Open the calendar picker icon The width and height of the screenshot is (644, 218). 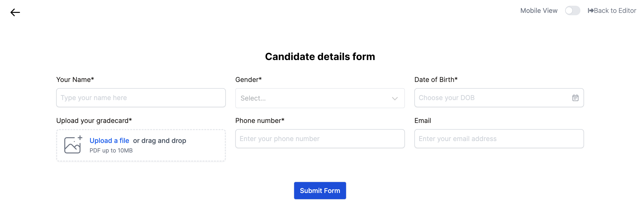click(575, 98)
